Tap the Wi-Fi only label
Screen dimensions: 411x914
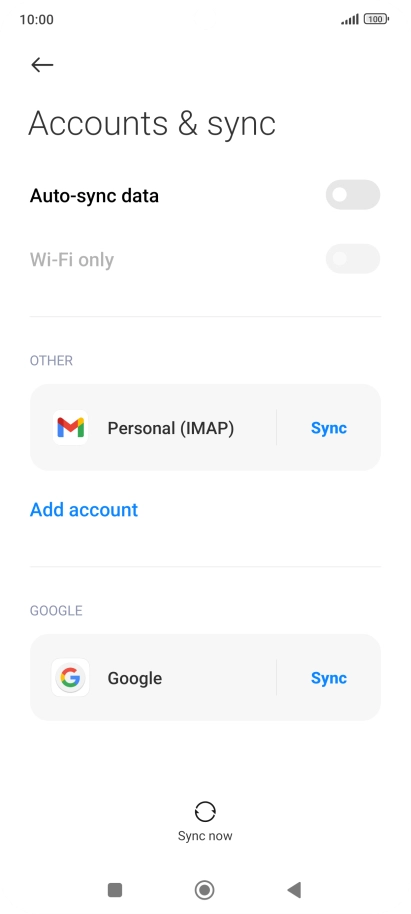[72, 259]
